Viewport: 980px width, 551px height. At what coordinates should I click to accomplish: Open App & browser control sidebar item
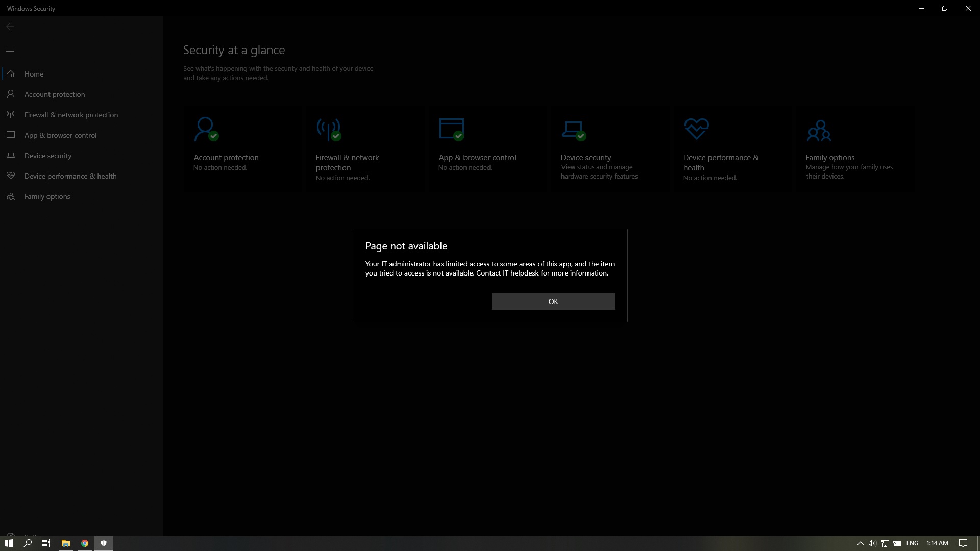[x=82, y=135]
